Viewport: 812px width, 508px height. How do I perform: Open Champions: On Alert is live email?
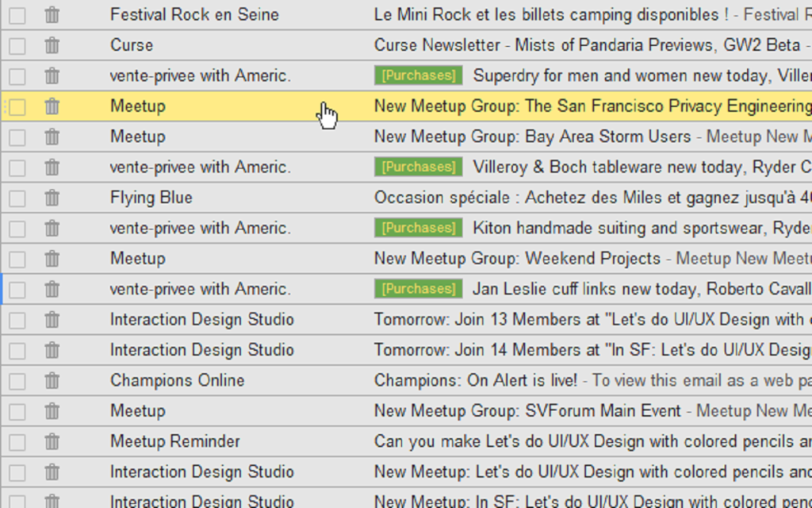pos(476,380)
